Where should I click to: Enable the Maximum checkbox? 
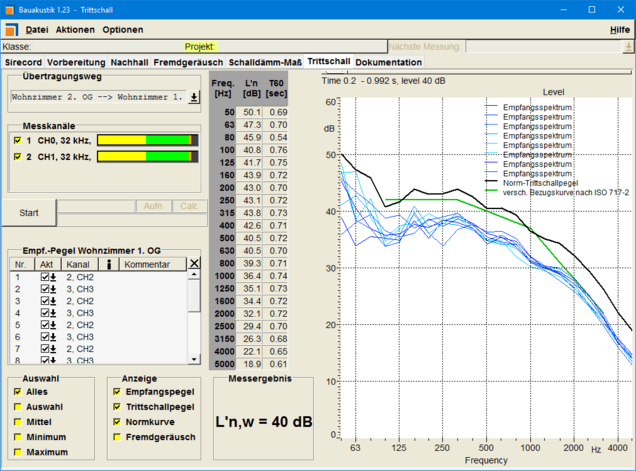(17, 452)
